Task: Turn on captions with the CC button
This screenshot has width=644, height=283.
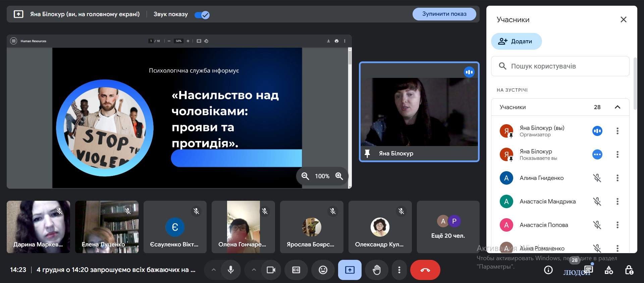Action: (296, 270)
